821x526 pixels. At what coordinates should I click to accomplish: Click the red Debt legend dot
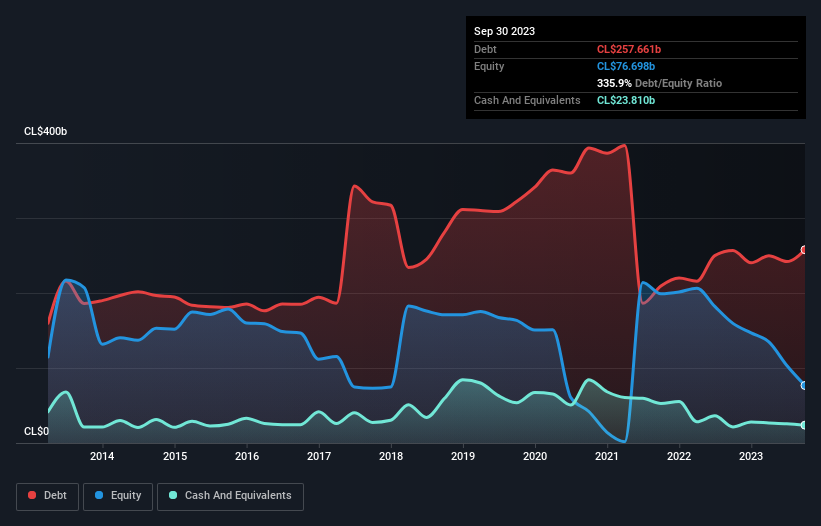click(x=32, y=495)
